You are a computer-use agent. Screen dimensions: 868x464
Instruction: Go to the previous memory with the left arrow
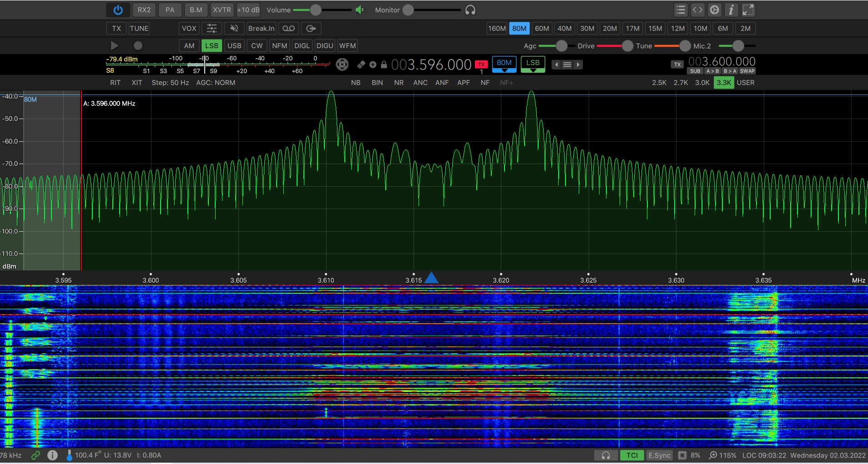point(556,65)
